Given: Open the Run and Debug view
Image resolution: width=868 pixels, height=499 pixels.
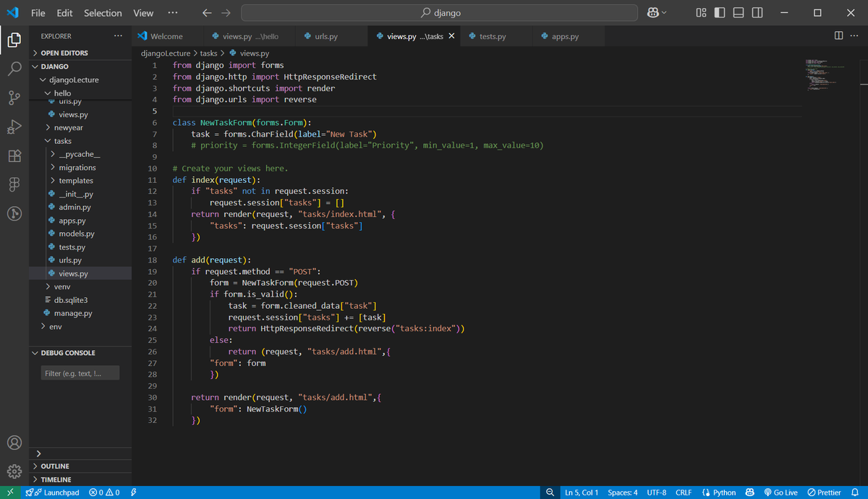Looking at the screenshot, I should [x=14, y=127].
